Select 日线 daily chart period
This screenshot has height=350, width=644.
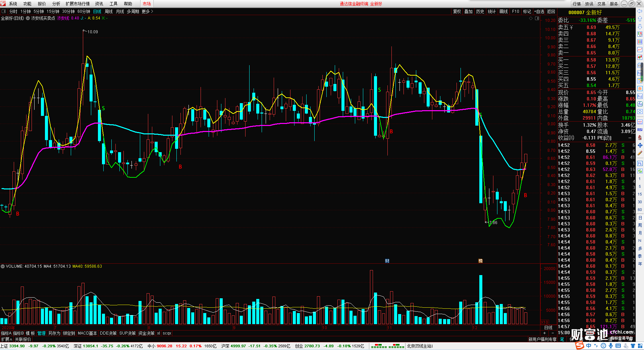click(x=97, y=11)
